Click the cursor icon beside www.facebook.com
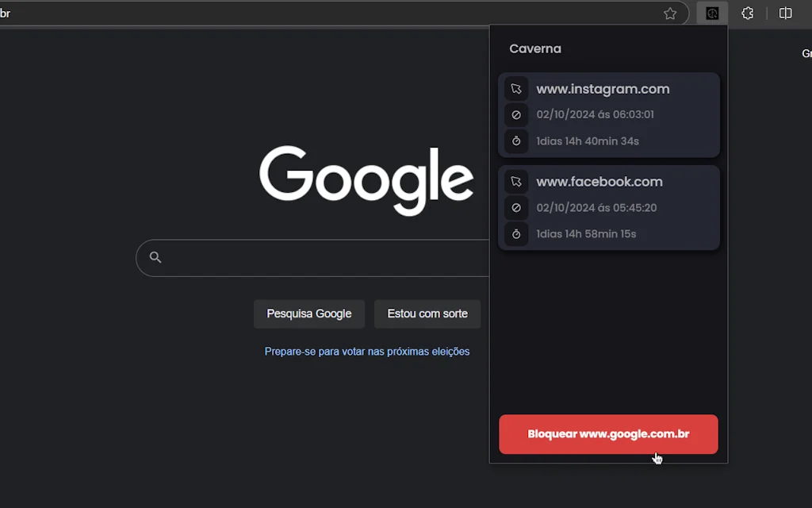The height and width of the screenshot is (508, 812). [516, 182]
